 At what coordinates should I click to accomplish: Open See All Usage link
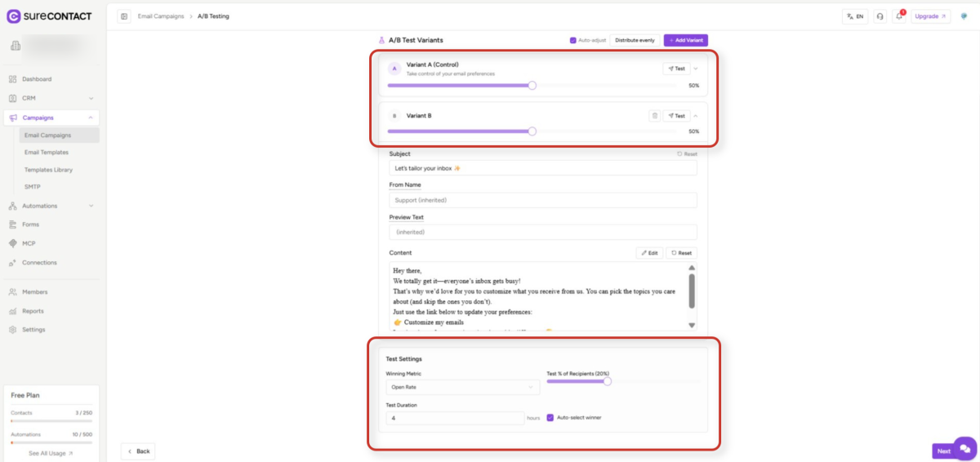[51, 453]
